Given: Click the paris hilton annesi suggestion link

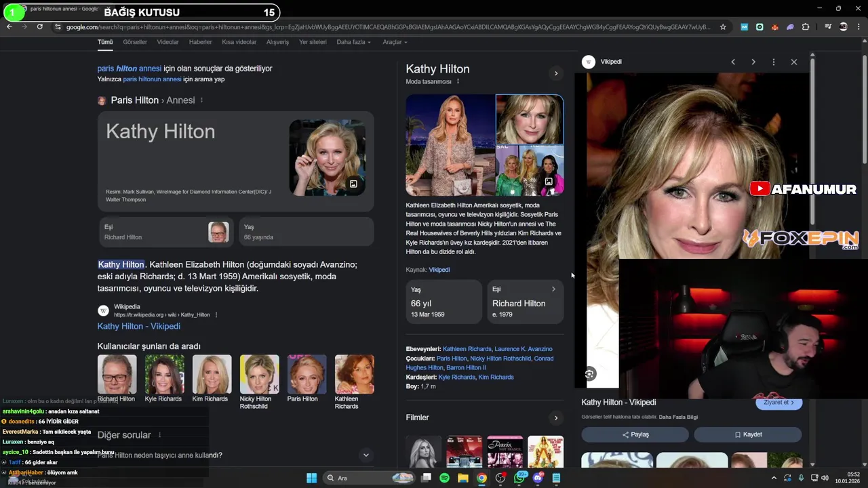Looking at the screenshot, I should [x=129, y=68].
